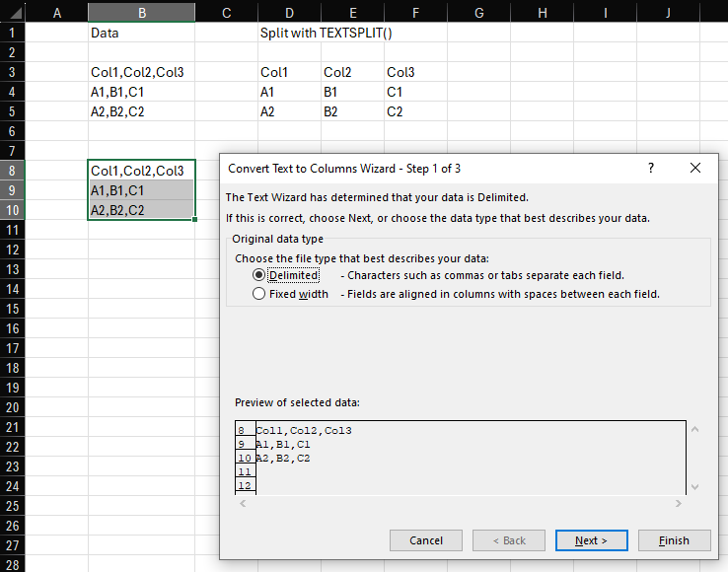Select column D header

click(x=287, y=12)
